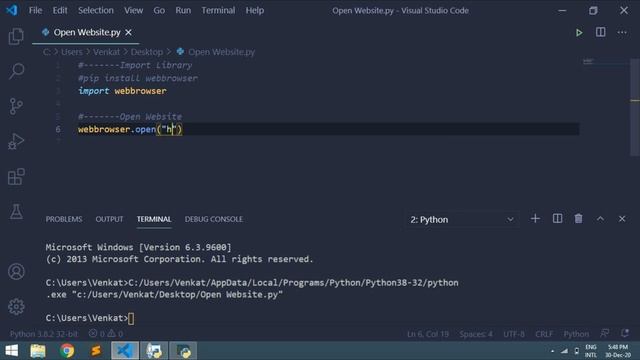Maximize the panel with up chevron

[600, 219]
